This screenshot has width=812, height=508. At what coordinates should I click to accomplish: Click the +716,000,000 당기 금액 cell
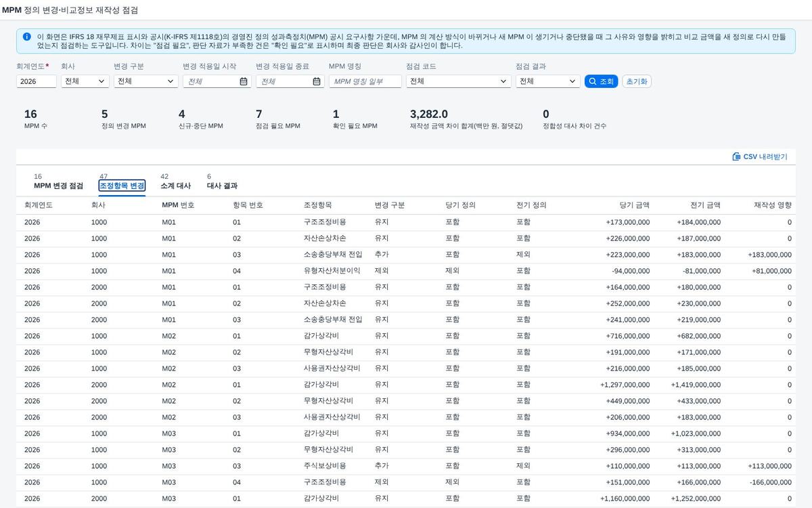pos(628,336)
